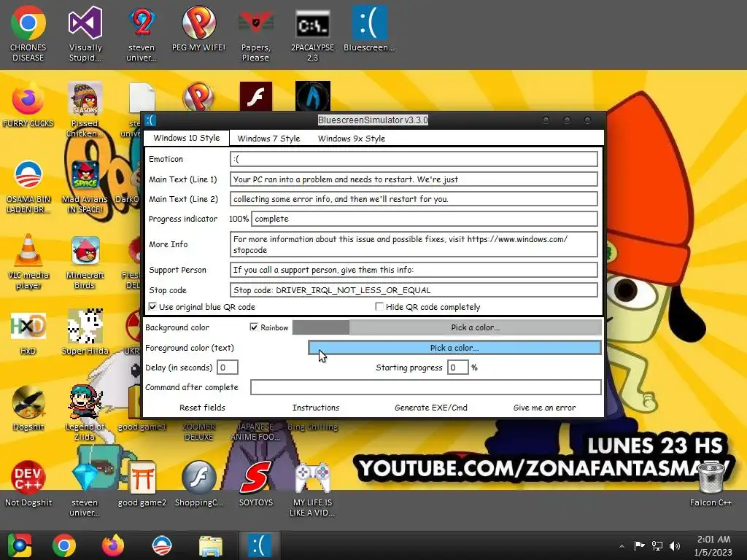
Task: Switch to the Windows 9x Style tab
Action: point(352,139)
